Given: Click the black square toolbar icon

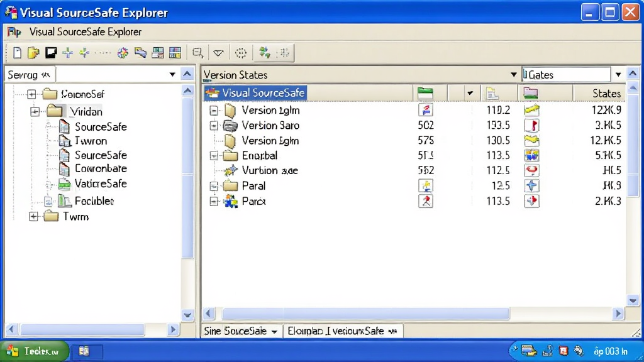Looking at the screenshot, I should tap(51, 53).
